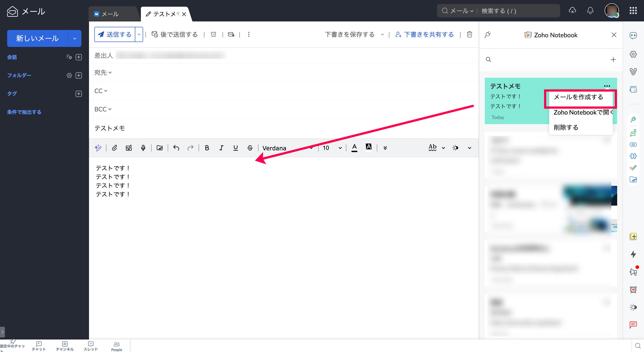Viewport: 644px width, 352px height.
Task: Click the attach file paperclip icon
Action: tap(114, 148)
